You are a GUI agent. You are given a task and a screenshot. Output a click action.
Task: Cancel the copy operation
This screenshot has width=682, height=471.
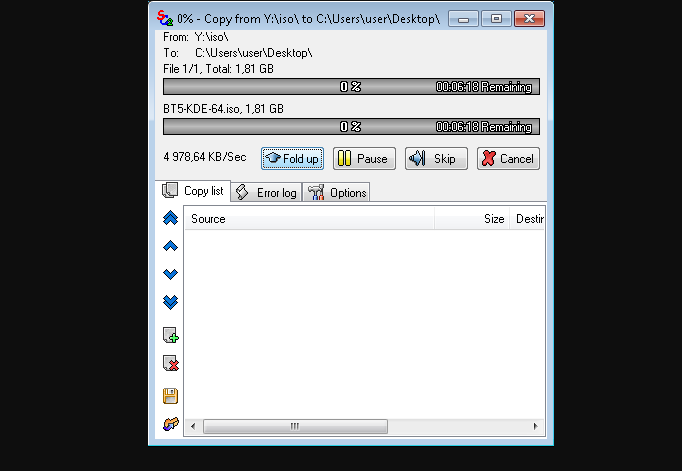tap(508, 158)
